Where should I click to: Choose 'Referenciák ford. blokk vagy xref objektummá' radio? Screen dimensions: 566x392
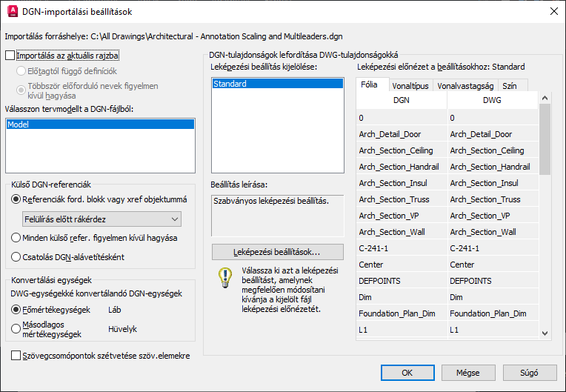point(16,199)
